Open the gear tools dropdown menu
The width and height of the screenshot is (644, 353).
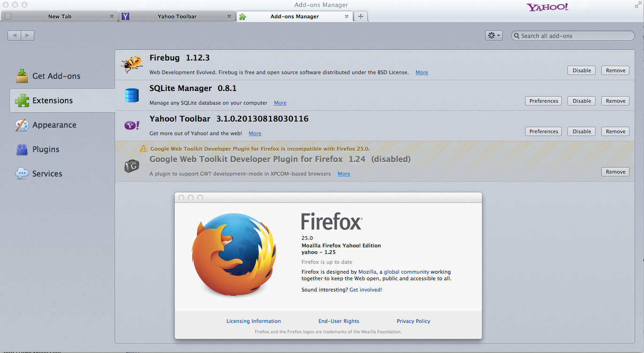494,36
